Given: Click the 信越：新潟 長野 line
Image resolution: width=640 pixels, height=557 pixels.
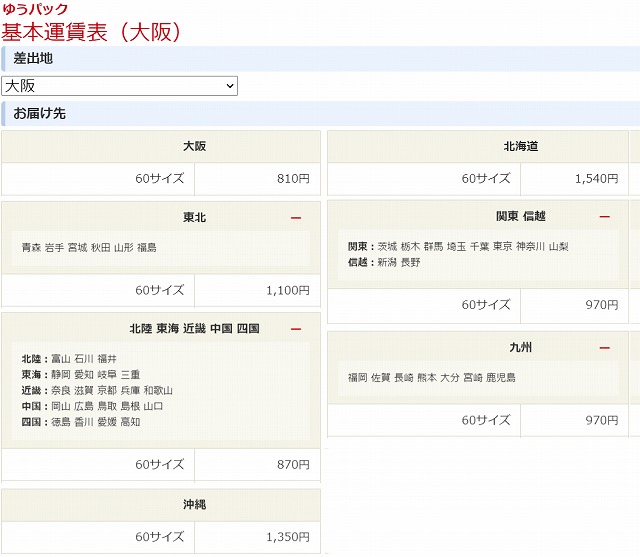Looking at the screenshot, I should 384,262.
